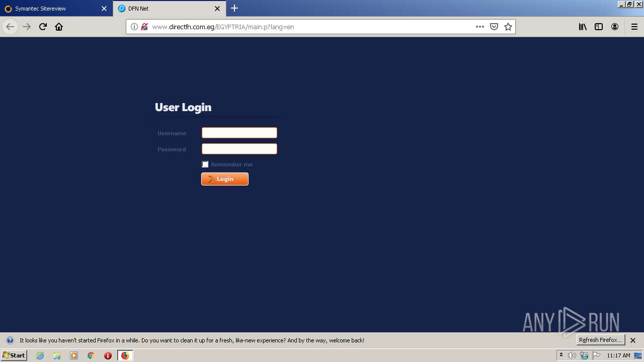Open the Action Center flag icon
The height and width of the screenshot is (362, 644).
point(596,355)
